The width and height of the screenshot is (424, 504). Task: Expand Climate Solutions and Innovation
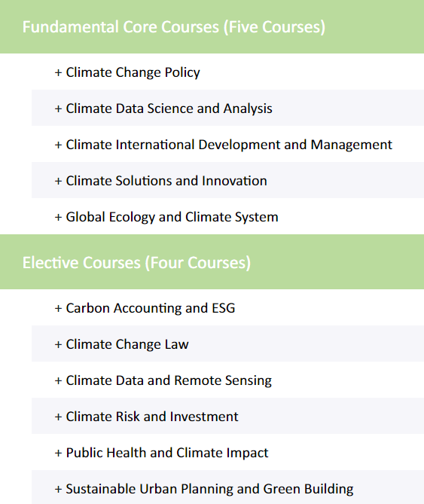pyautogui.click(x=227, y=180)
